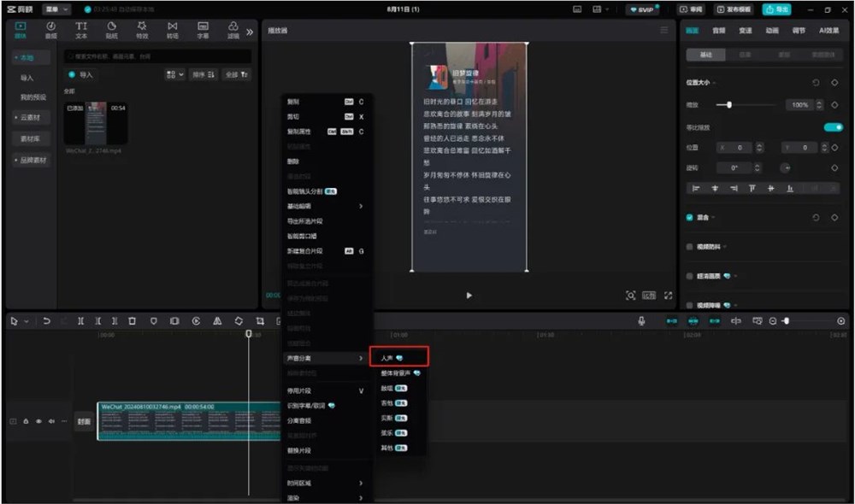Image resolution: width=855 pixels, height=504 pixels.
Task: Lock the video track with lock icon
Action: (x=26, y=421)
